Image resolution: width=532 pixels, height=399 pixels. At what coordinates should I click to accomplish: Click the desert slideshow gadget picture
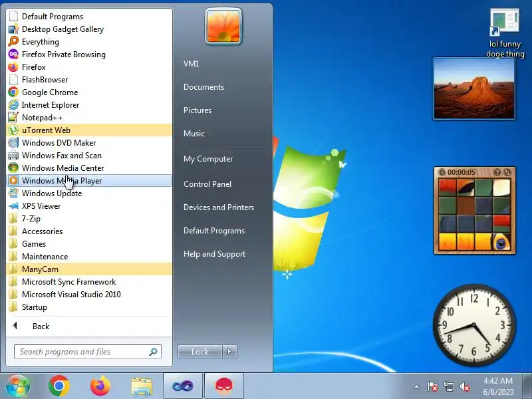(474, 88)
